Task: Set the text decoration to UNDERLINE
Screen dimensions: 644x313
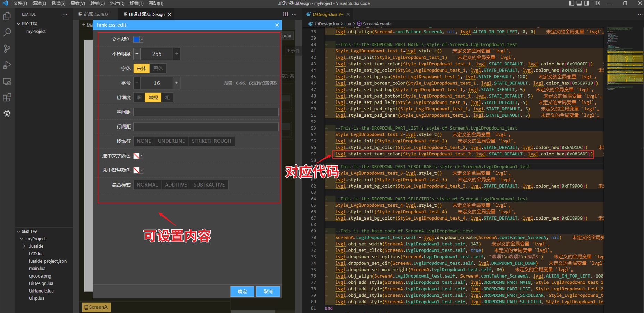Action: [x=171, y=141]
